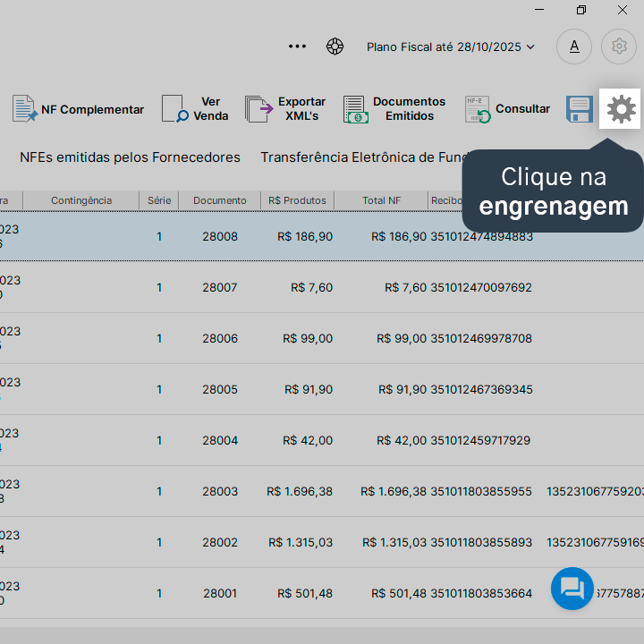
Task: Sort by Contingência column header
Action: point(81,200)
